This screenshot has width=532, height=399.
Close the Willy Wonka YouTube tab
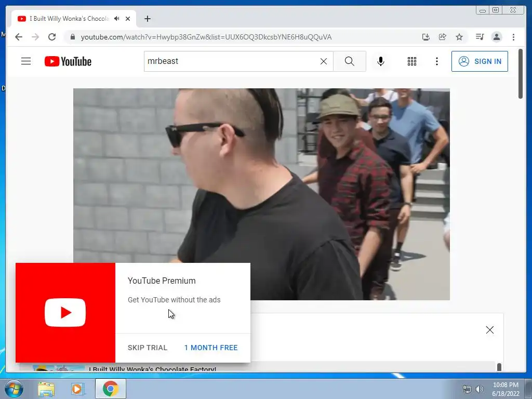click(x=128, y=19)
